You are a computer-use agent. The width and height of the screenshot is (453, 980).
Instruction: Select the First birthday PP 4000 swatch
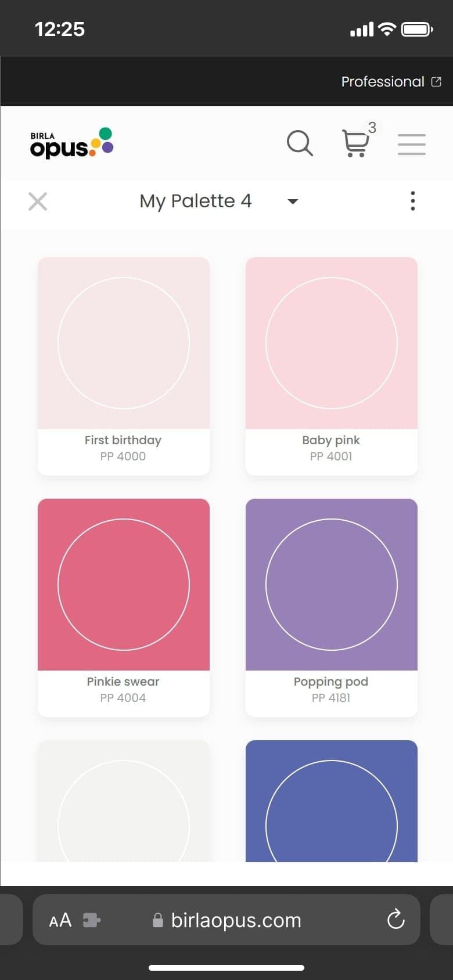click(x=124, y=366)
